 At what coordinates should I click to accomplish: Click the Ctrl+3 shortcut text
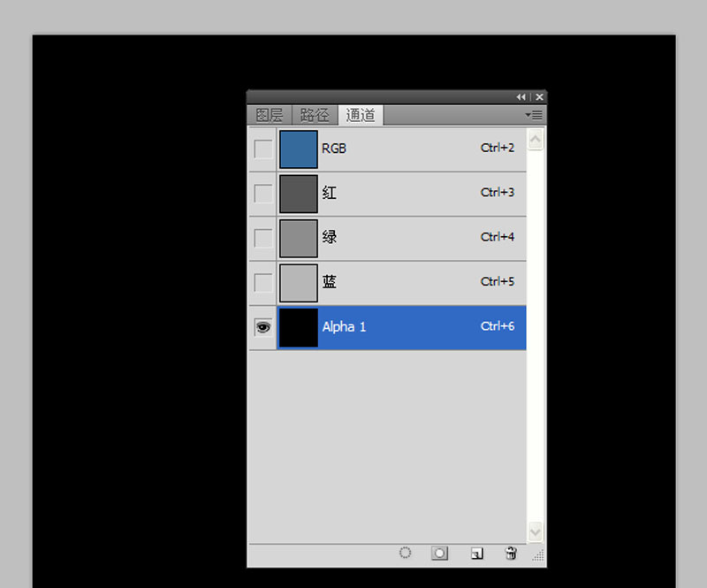click(498, 192)
